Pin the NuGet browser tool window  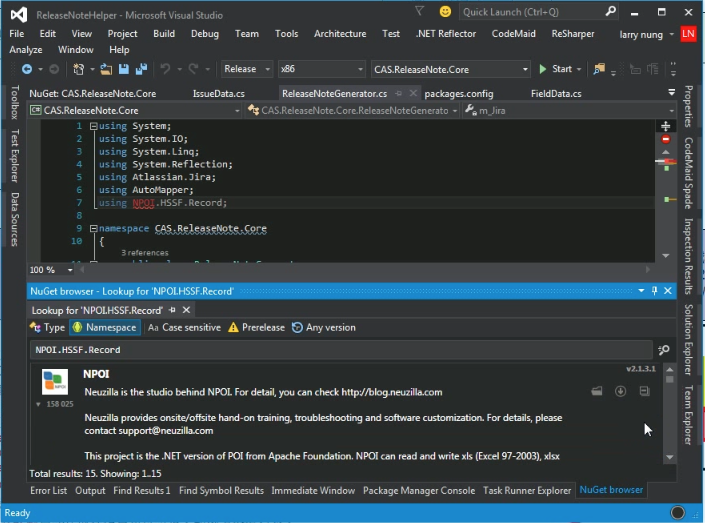(x=655, y=291)
